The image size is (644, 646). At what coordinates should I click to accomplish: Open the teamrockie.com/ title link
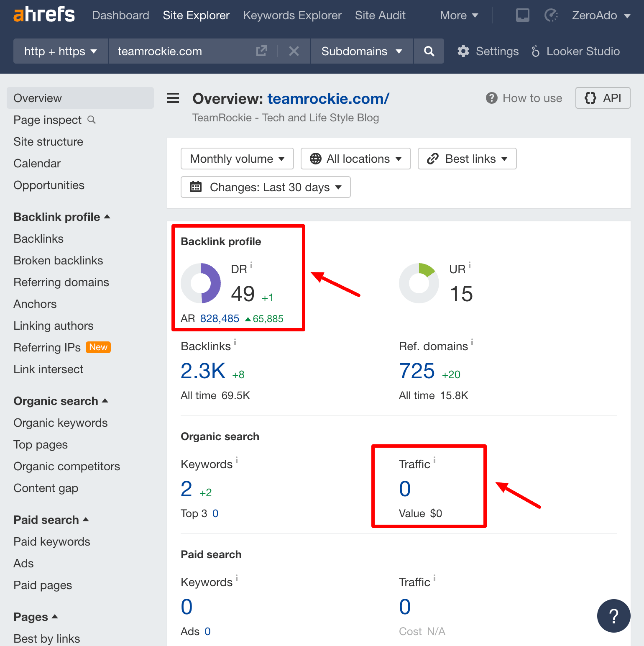328,98
